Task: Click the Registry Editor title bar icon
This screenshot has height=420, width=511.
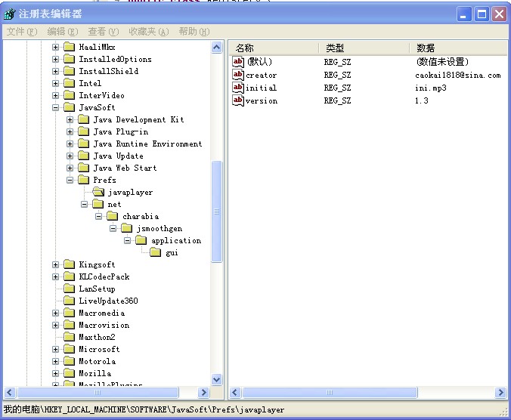Action: coord(10,14)
